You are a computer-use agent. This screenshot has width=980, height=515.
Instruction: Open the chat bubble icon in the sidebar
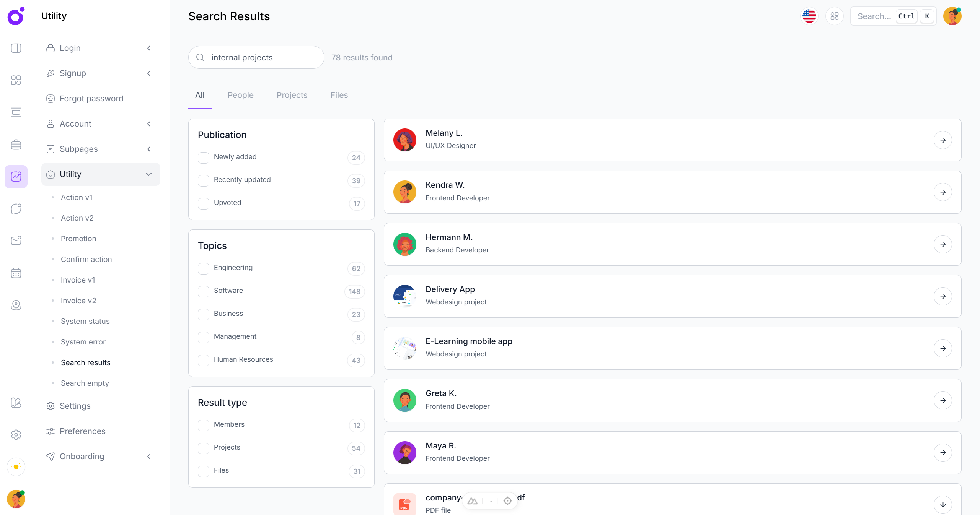point(16,209)
